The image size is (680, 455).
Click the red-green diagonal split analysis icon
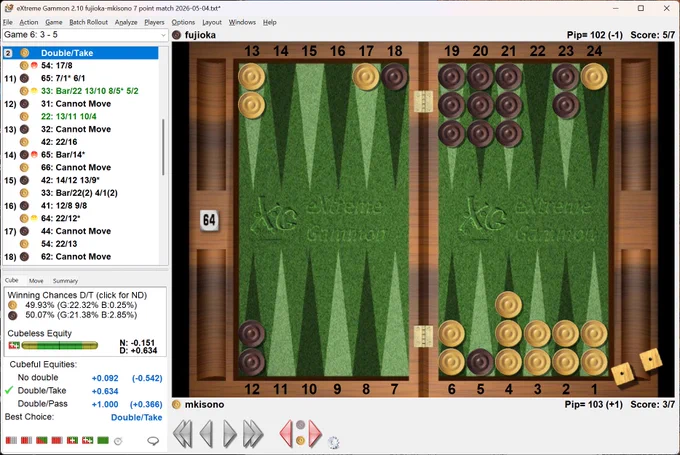42,441
